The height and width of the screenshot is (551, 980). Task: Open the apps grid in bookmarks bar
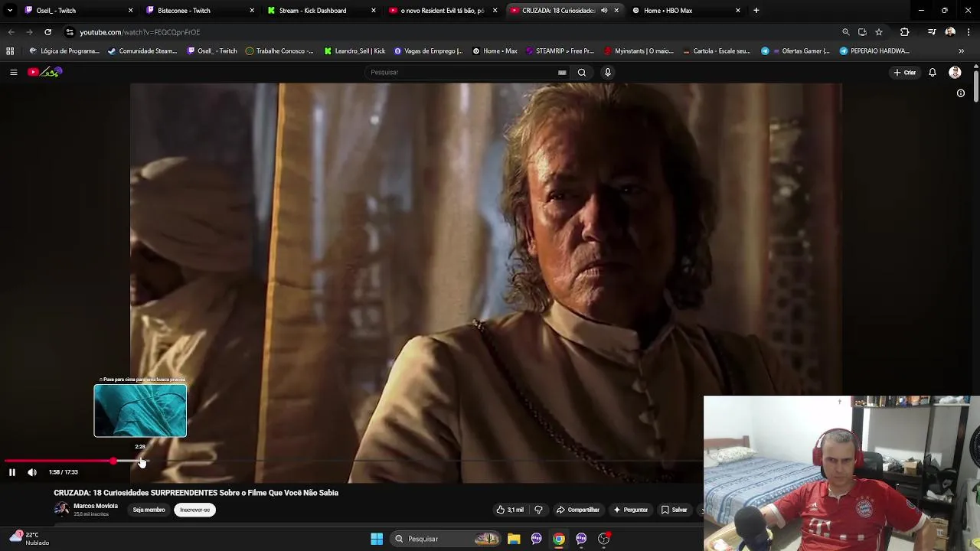(10, 51)
